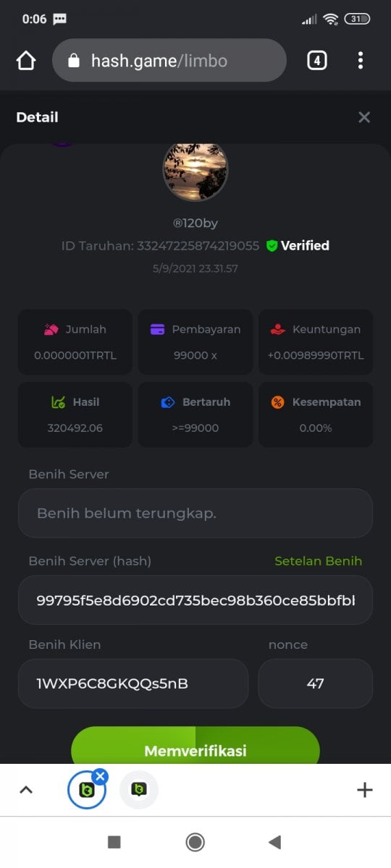The height and width of the screenshot is (868, 391).
Task: Select the Benih Server field
Action: 195,514
